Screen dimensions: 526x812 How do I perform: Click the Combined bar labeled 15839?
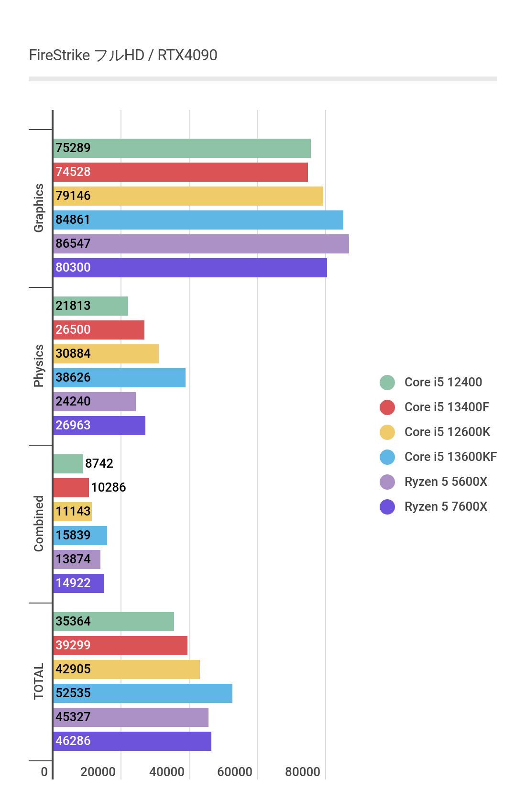click(x=80, y=536)
